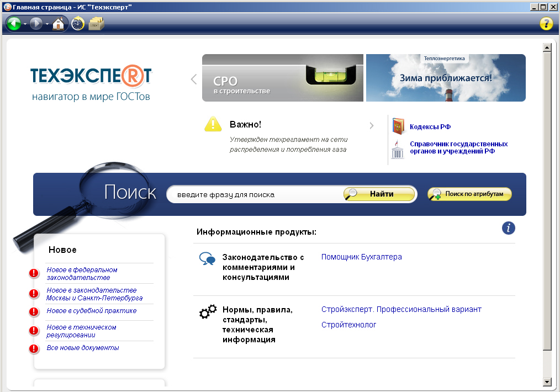The width and height of the screenshot is (560, 392).
Task: Click the Найти search button
Action: 379,194
